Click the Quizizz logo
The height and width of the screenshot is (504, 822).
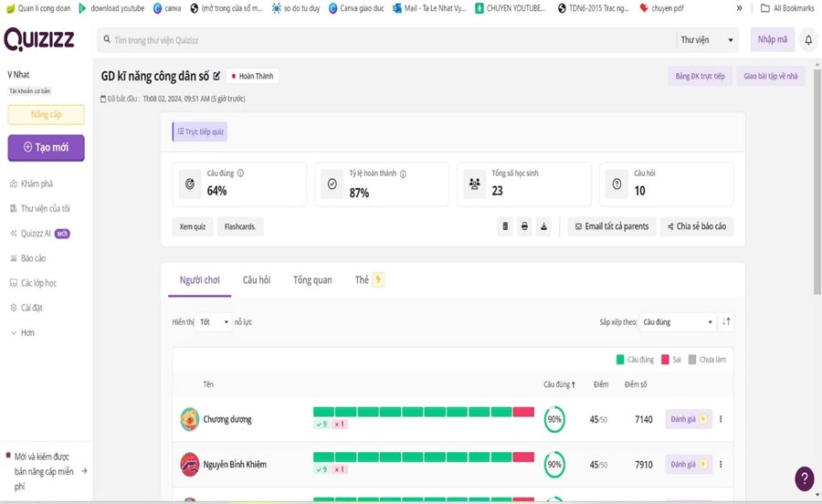(38, 39)
